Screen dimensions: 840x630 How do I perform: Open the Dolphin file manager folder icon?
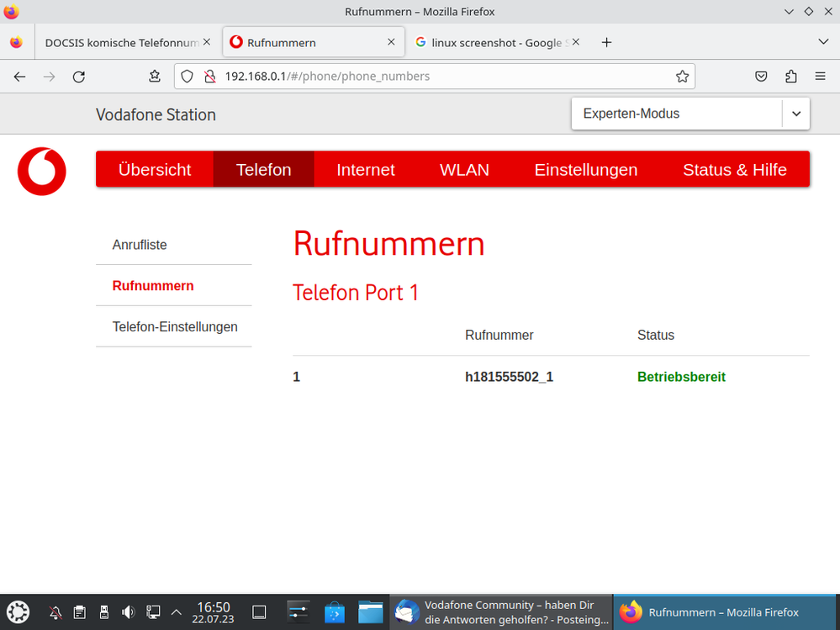tap(371, 611)
